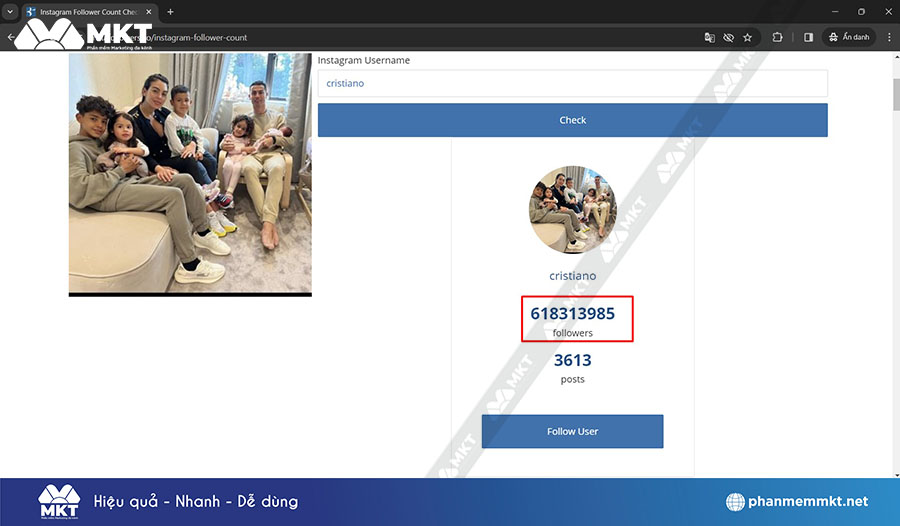Click the vertical page scrollbar thumb
This screenshot has height=526, width=900.
pos(896,94)
